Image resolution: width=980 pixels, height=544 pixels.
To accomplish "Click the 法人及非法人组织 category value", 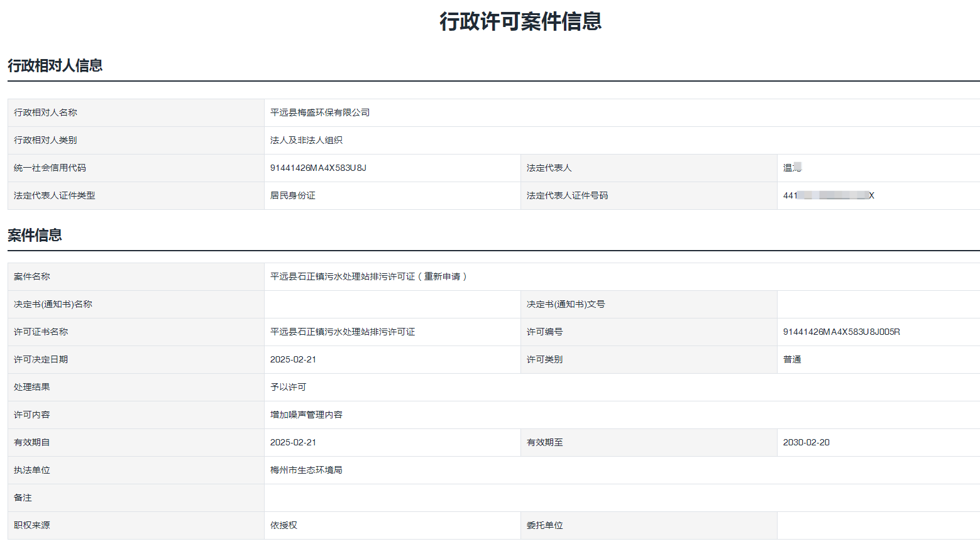I will (x=306, y=140).
